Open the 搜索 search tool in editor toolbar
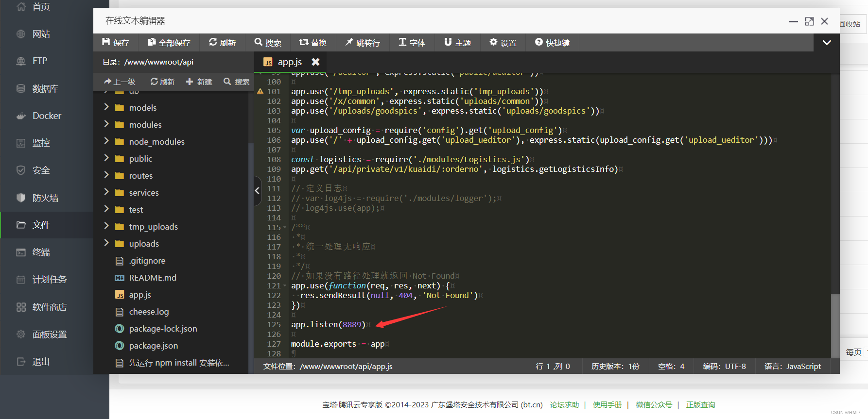 pyautogui.click(x=268, y=43)
